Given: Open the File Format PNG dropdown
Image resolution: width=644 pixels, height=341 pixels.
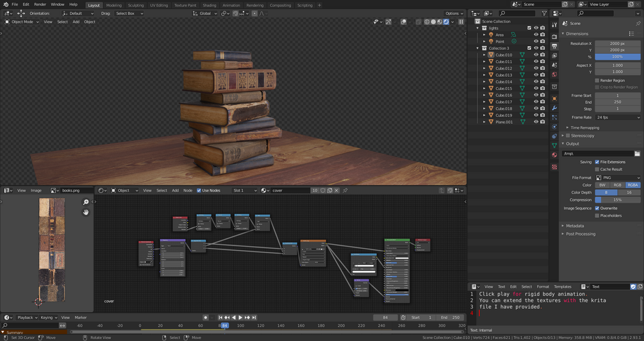Looking at the screenshot, I should 618,178.
